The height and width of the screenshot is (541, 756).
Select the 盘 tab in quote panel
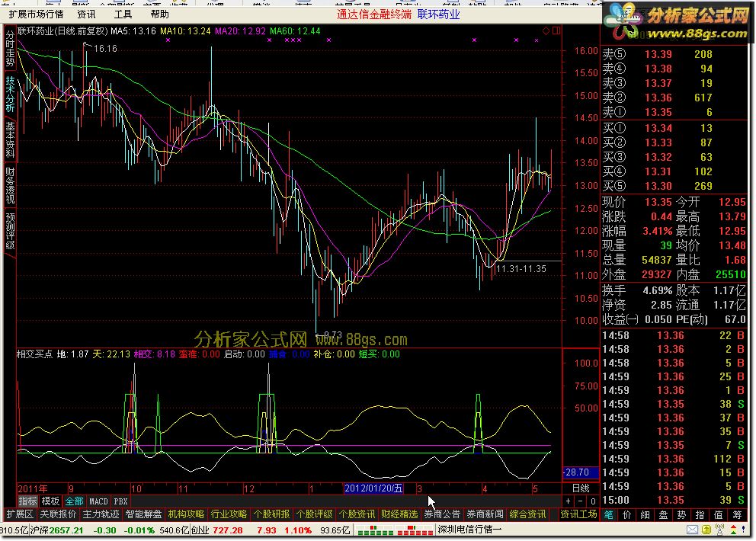click(x=664, y=515)
